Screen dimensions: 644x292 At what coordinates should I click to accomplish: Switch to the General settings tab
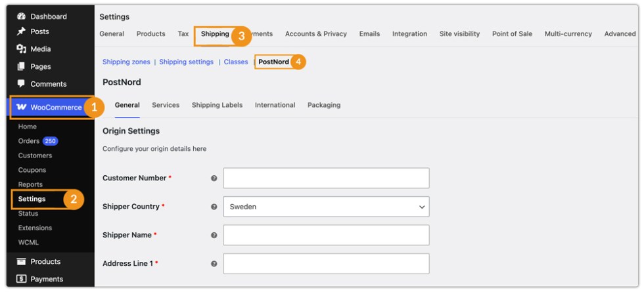tap(112, 33)
